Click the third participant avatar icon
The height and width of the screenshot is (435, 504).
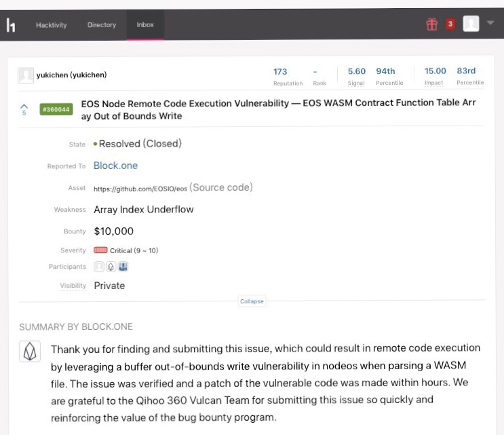click(123, 267)
